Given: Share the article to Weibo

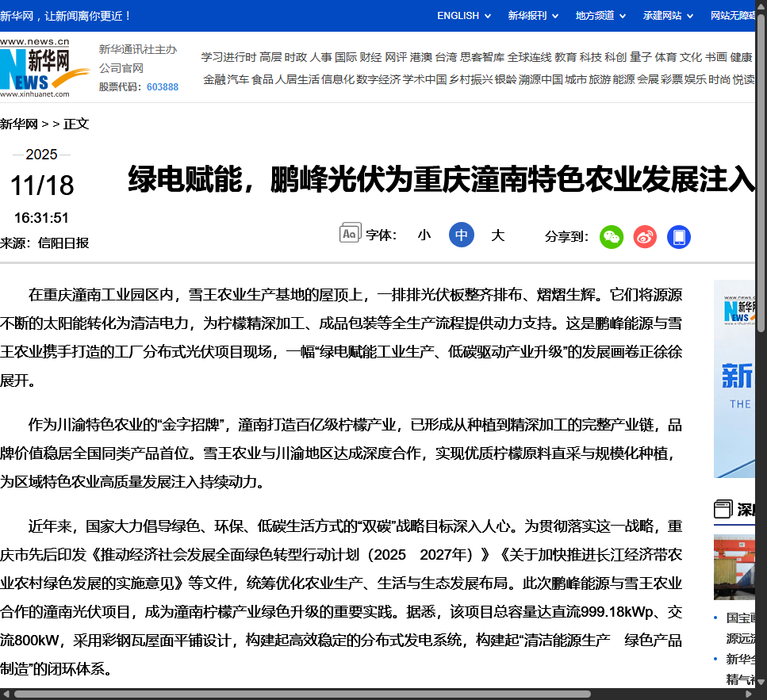Looking at the screenshot, I should tap(645, 237).
